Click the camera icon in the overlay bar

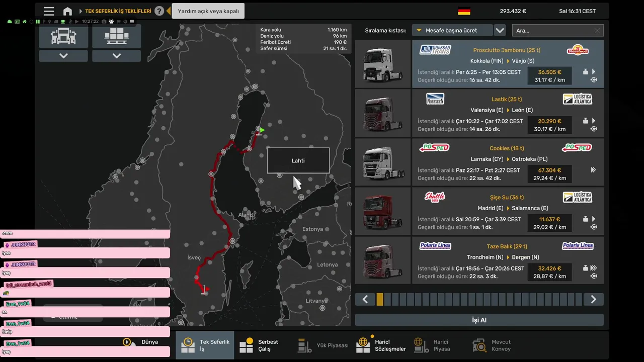click(x=104, y=22)
